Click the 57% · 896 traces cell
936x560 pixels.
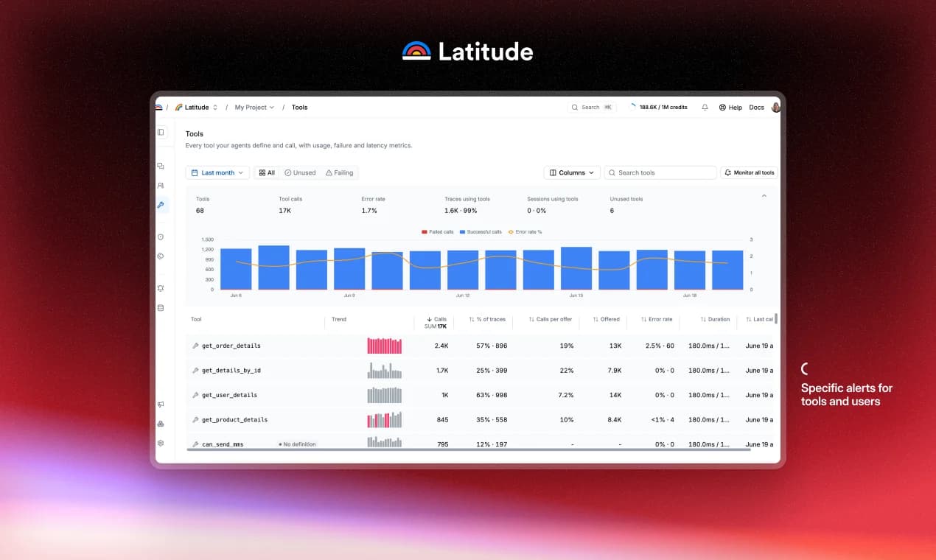click(492, 346)
